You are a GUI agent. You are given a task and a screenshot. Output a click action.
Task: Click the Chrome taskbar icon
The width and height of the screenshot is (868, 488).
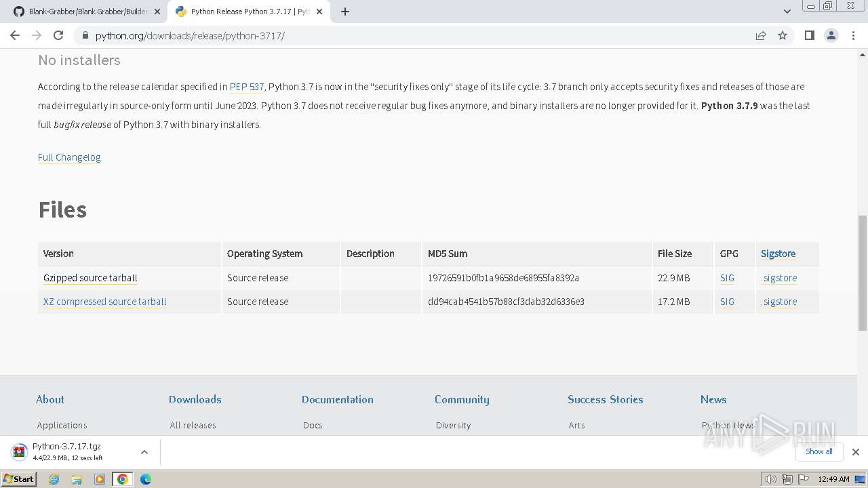click(x=123, y=479)
